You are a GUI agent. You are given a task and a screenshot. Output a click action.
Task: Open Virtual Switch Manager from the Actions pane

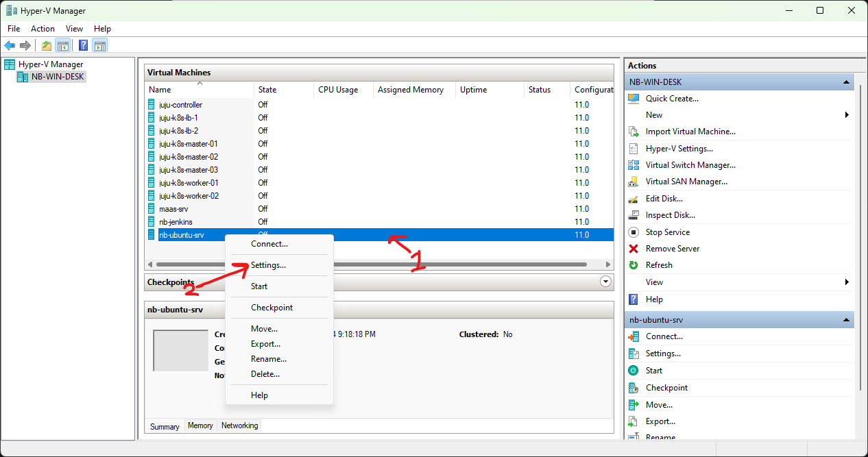point(690,165)
